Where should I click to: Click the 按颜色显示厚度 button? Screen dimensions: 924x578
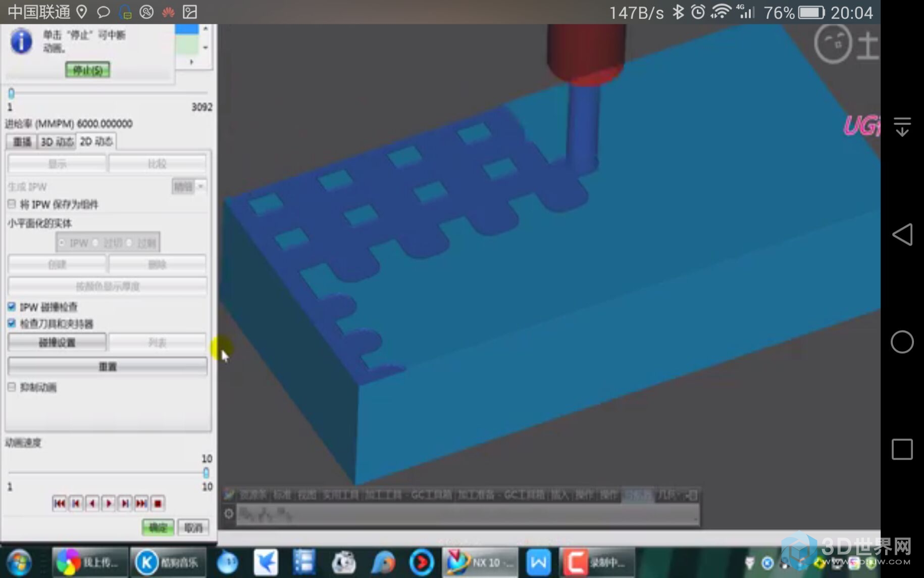[x=108, y=286]
